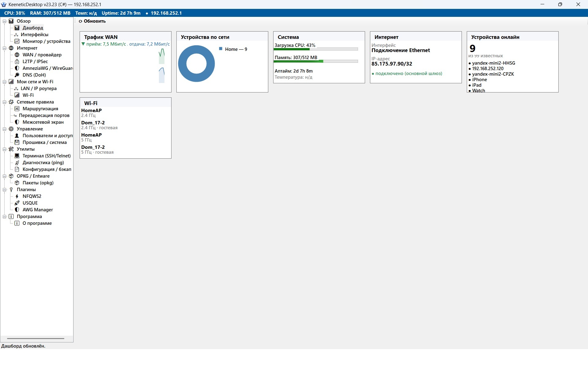
Task: Open the Дашборд page
Action: 33,28
